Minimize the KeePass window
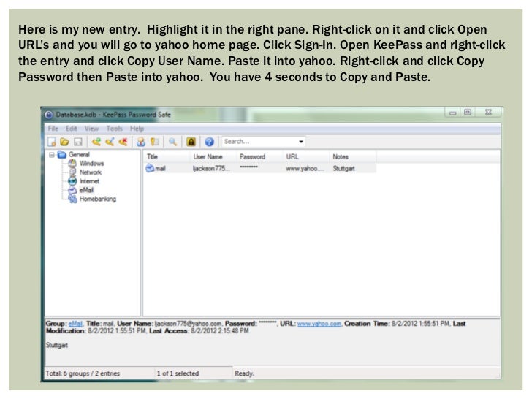 (x=452, y=113)
